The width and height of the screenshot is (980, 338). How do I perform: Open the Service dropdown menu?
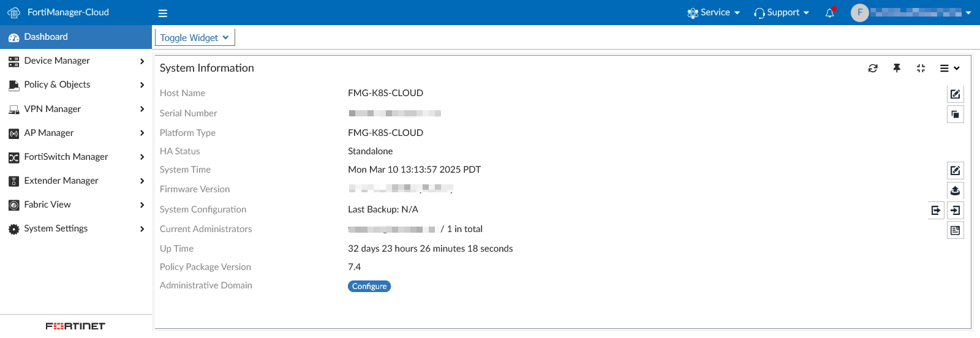pos(714,13)
